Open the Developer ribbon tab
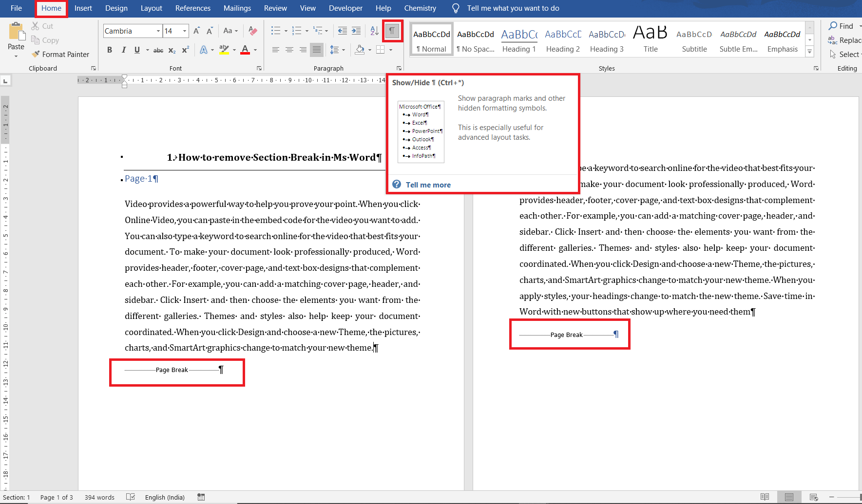Image resolution: width=862 pixels, height=504 pixels. pos(345,8)
